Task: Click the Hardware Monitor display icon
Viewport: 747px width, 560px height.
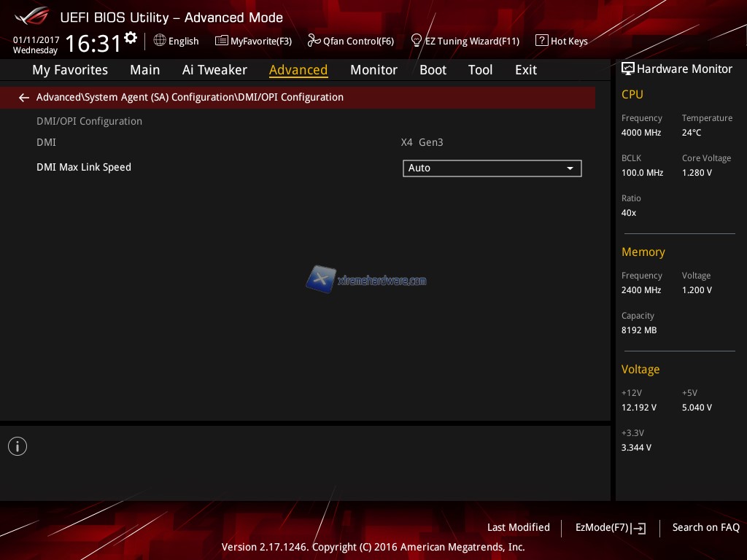Action: click(x=627, y=69)
